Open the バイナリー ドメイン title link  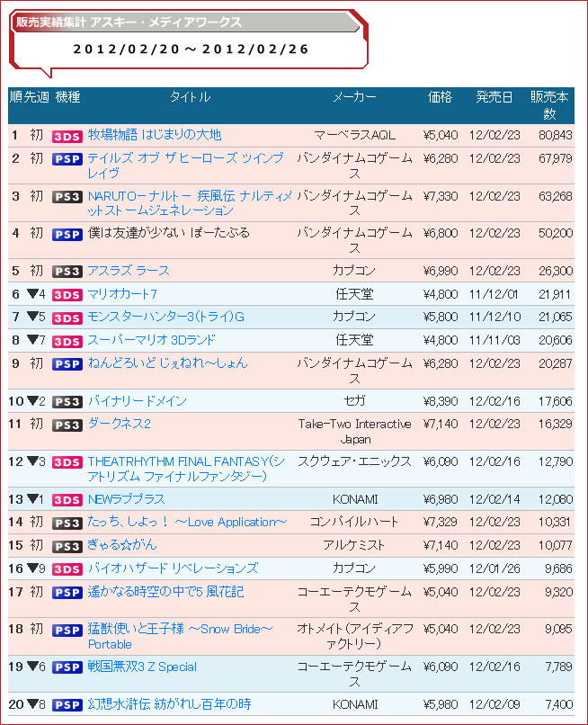138,401
